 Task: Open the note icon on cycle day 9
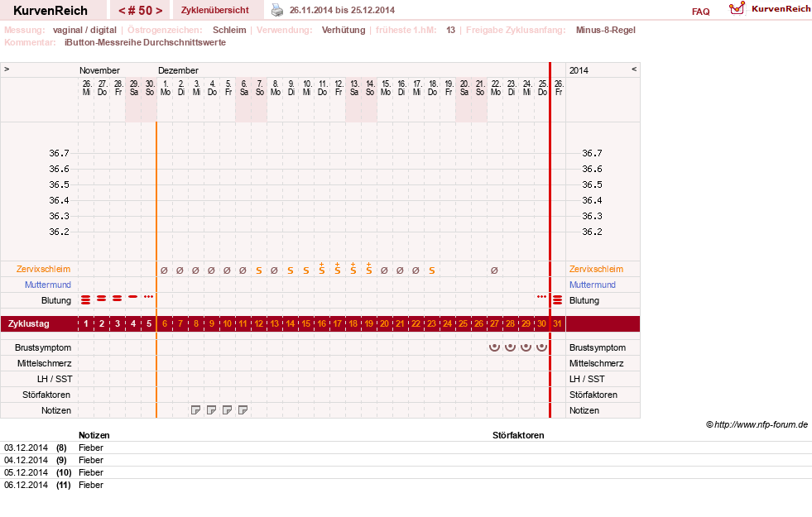(211, 409)
